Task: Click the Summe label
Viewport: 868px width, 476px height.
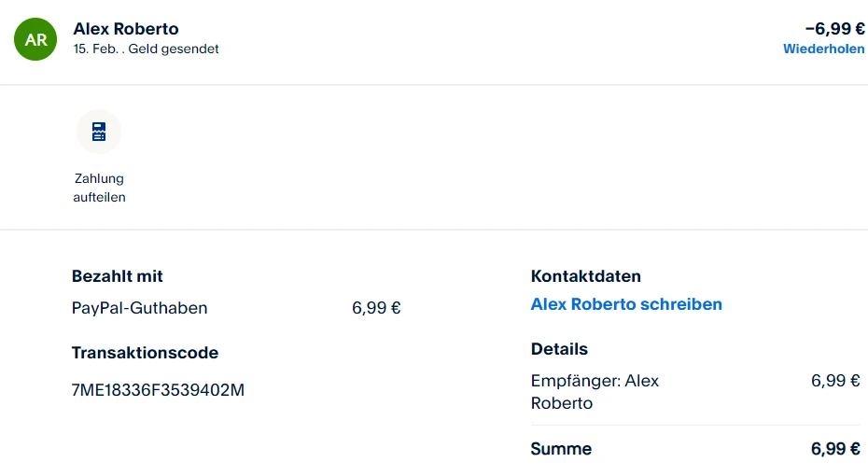Action: (x=561, y=449)
